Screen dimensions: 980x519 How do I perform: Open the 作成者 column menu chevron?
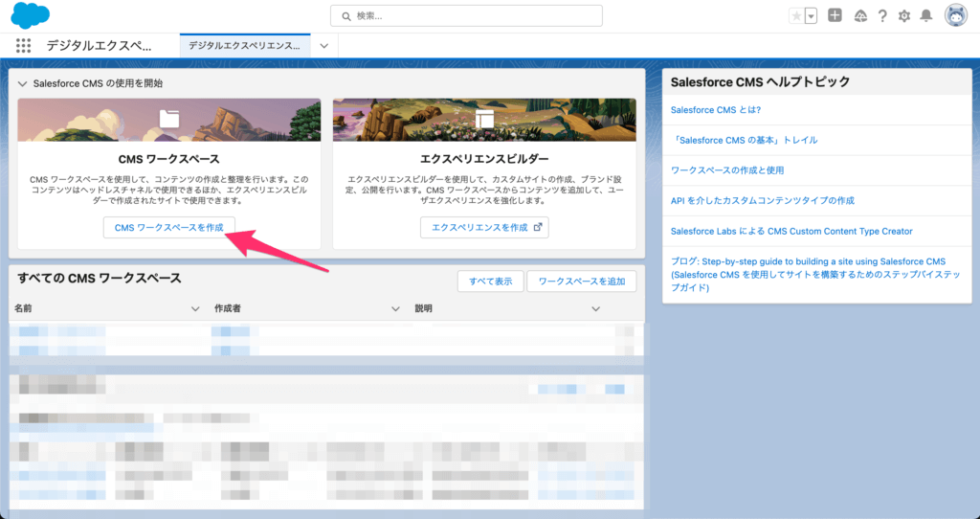pos(395,308)
